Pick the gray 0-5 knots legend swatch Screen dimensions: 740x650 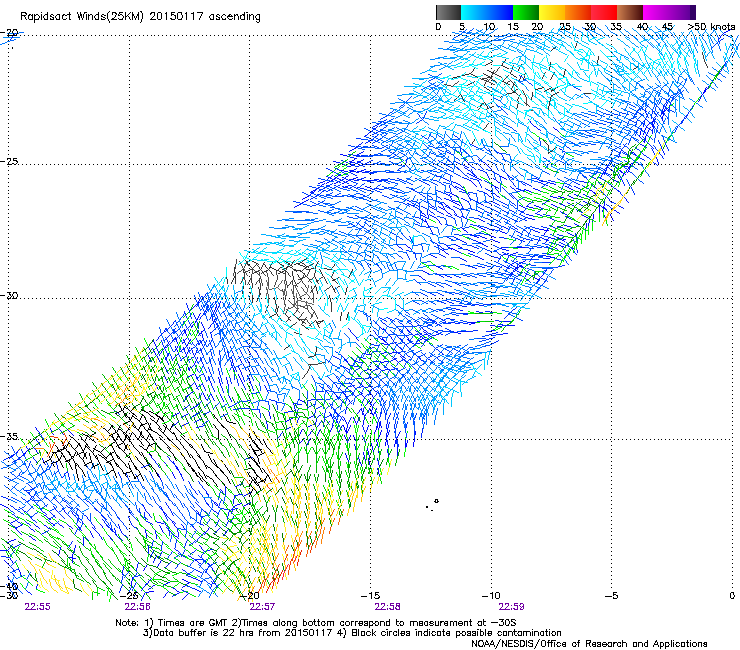[x=449, y=12]
